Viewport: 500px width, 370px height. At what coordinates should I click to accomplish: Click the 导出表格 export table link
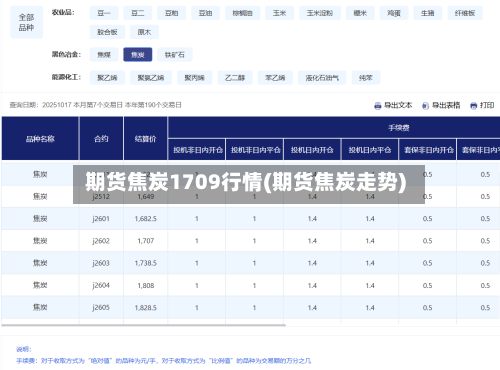click(446, 105)
